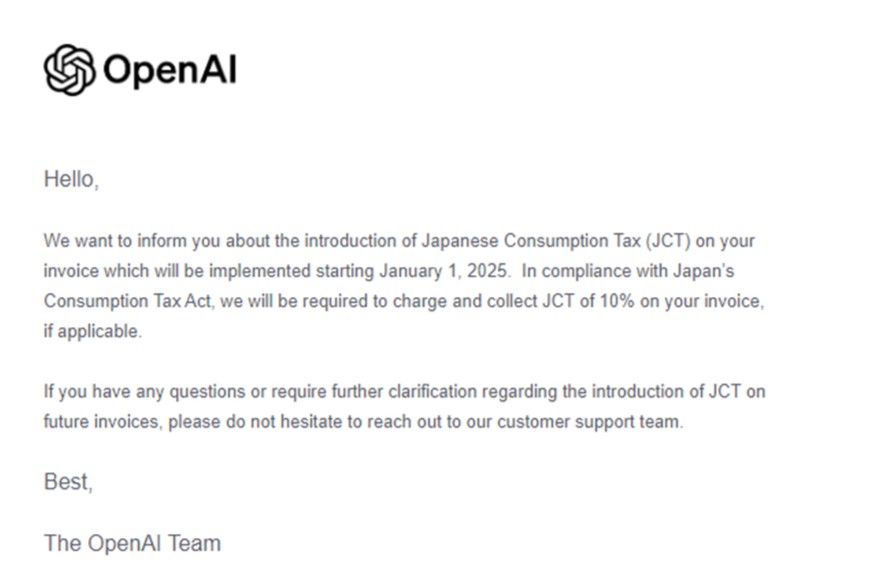Click the "Best," sign-off line
879x586 pixels.
tap(68, 482)
